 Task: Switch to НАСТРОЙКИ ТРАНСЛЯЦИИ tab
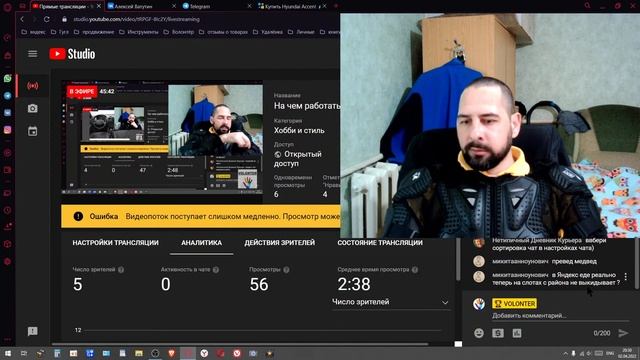coord(116,243)
